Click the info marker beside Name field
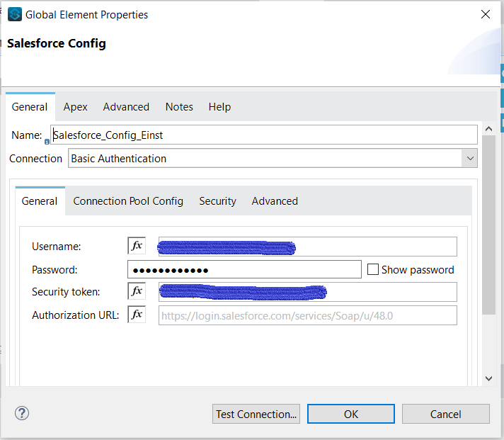Image resolution: width=504 pixels, height=440 pixels. coord(47,142)
